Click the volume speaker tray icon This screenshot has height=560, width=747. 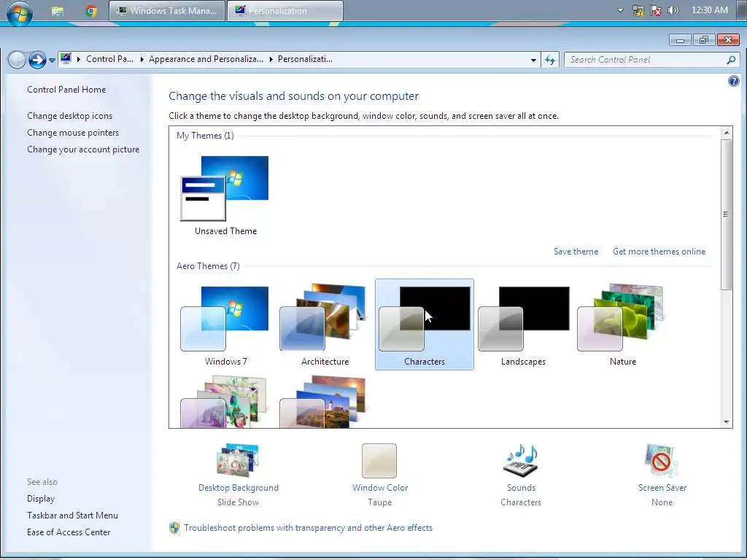673,10
